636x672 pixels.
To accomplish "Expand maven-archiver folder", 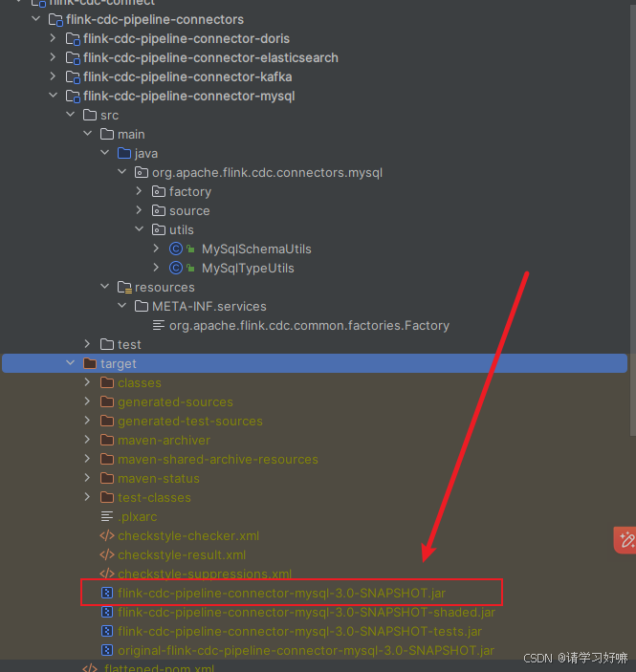I will pos(87,440).
